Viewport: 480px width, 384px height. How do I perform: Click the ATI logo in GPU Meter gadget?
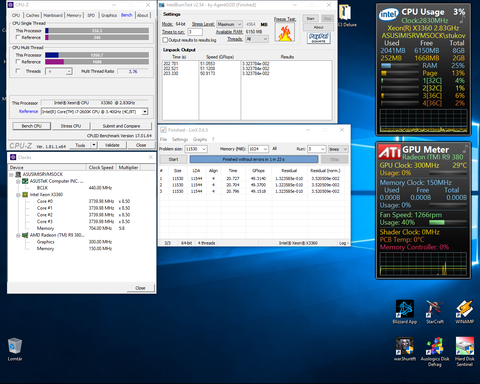click(389, 152)
